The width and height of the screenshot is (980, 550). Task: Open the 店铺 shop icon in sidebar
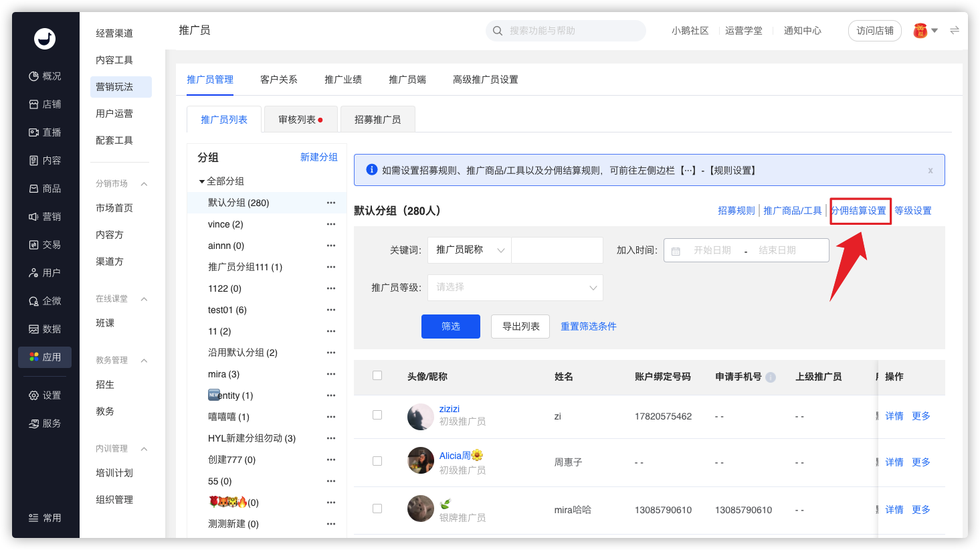coord(33,104)
